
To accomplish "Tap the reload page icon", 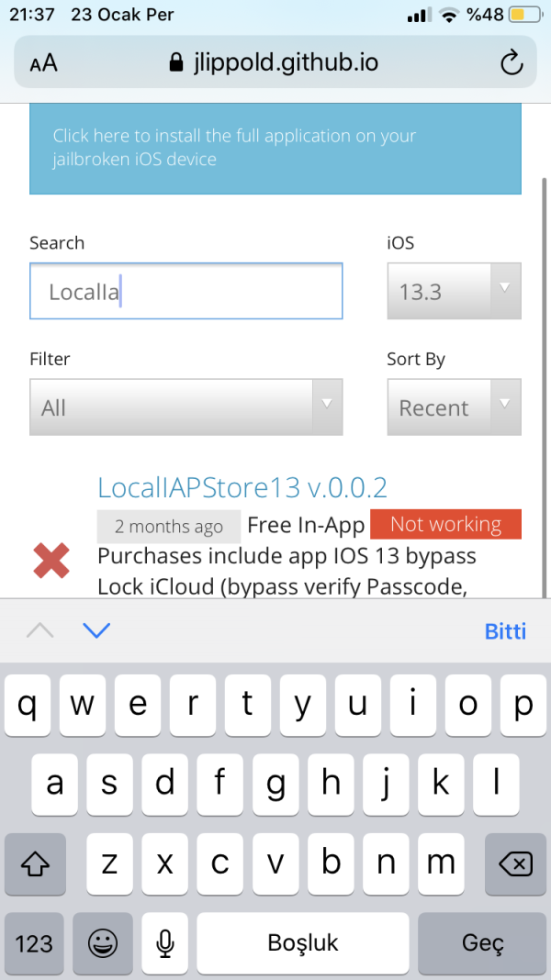I will (x=511, y=62).
